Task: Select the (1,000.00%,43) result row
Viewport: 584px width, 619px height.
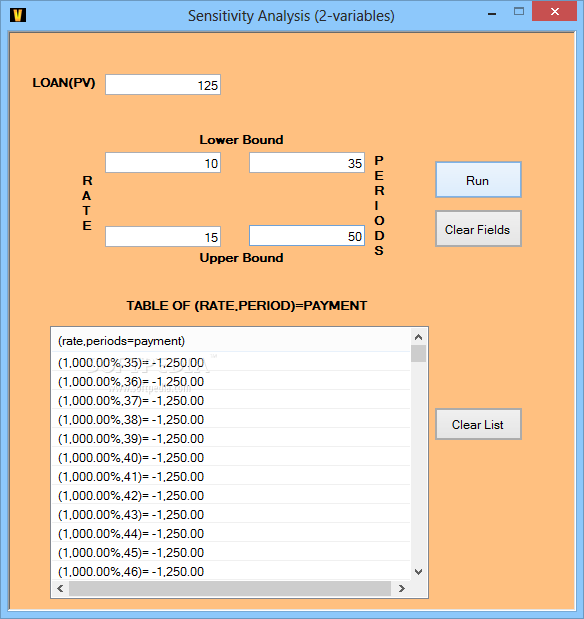Action: [x=231, y=514]
